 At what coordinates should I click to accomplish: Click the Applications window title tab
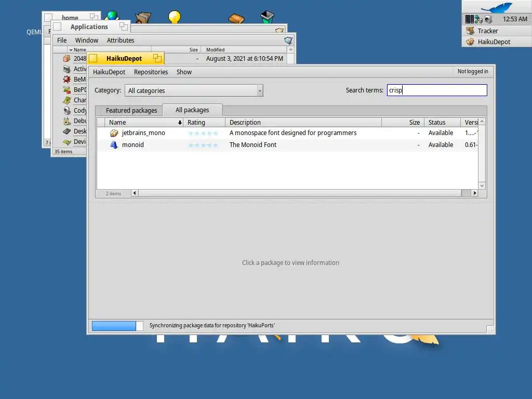tap(90, 27)
